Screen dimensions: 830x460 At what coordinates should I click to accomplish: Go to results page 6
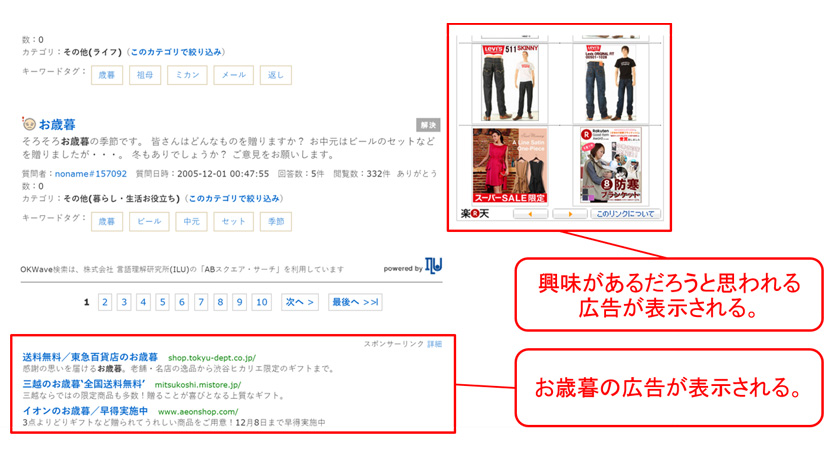coord(182,302)
